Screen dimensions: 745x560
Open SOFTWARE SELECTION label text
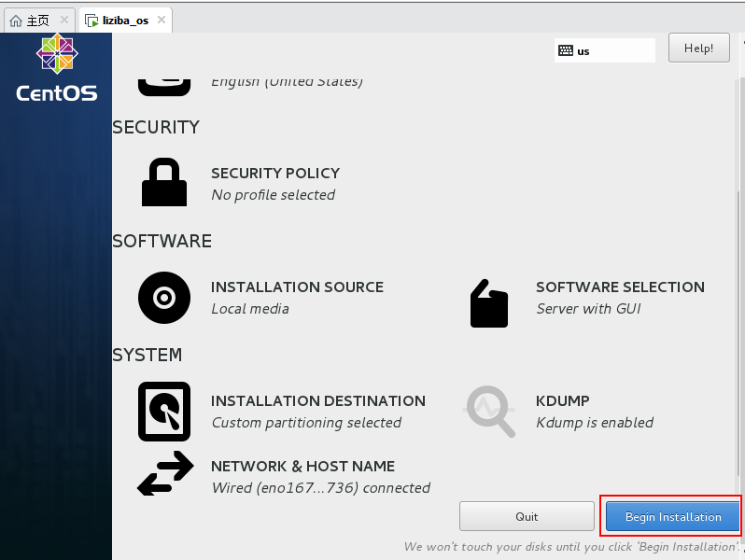pyautogui.click(x=620, y=287)
